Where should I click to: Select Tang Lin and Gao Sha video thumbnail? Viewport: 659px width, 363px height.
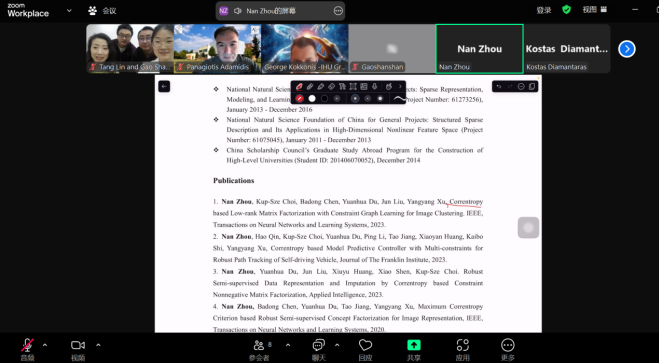pyautogui.click(x=130, y=48)
